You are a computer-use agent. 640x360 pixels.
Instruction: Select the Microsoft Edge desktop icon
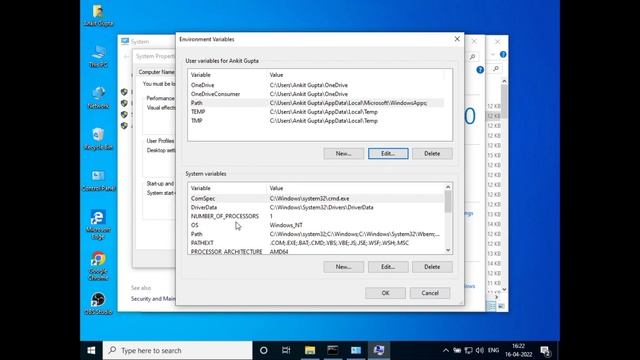98,224
